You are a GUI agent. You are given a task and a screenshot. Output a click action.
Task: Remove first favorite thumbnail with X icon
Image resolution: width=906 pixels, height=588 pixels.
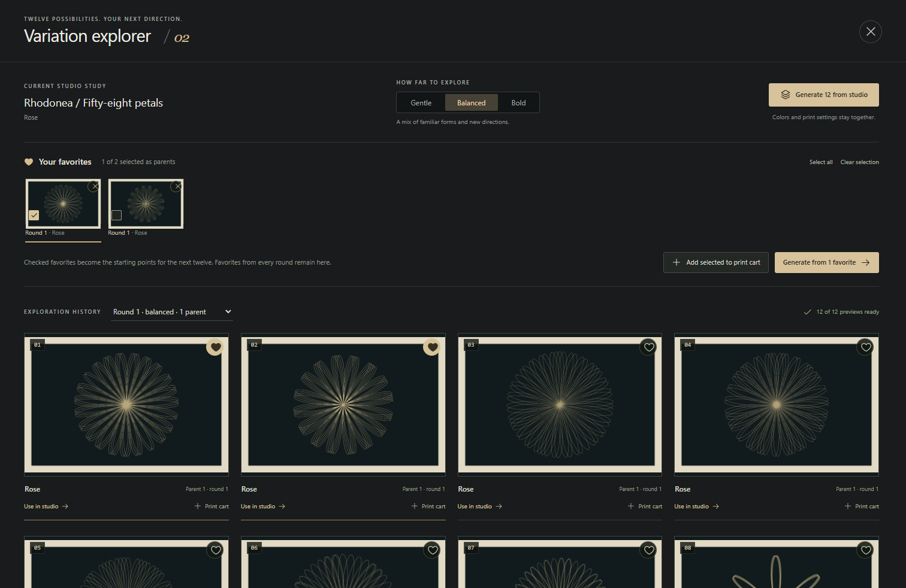click(94, 186)
